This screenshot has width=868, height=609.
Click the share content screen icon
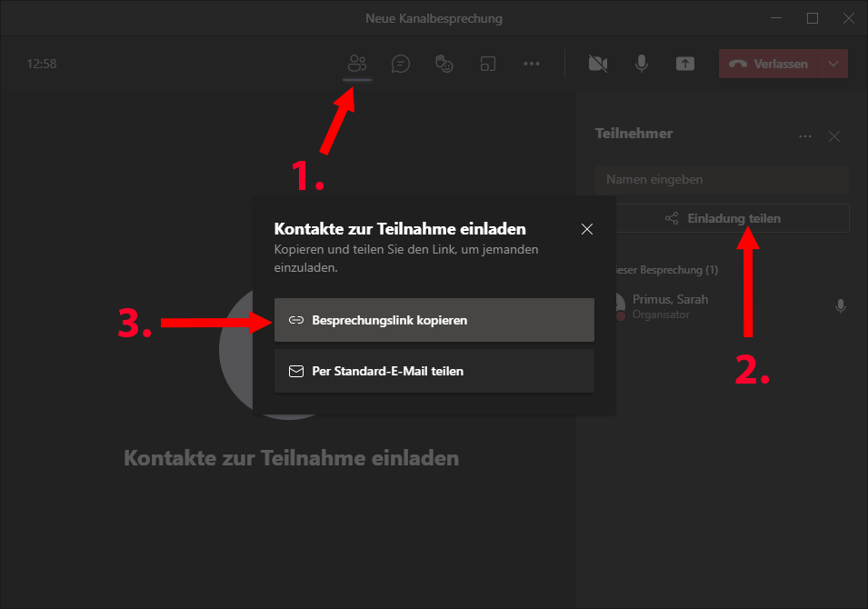point(684,64)
